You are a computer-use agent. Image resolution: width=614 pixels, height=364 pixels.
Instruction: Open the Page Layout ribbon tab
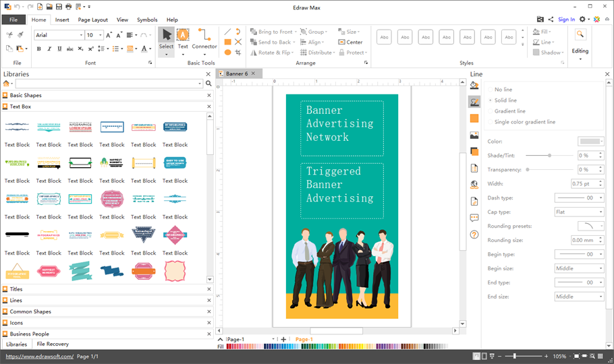tap(92, 20)
